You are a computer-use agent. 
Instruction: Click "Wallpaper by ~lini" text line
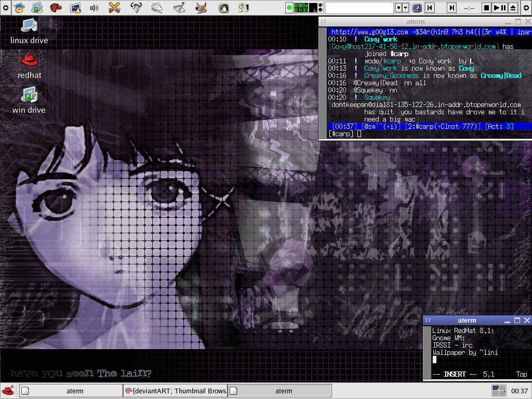click(465, 353)
